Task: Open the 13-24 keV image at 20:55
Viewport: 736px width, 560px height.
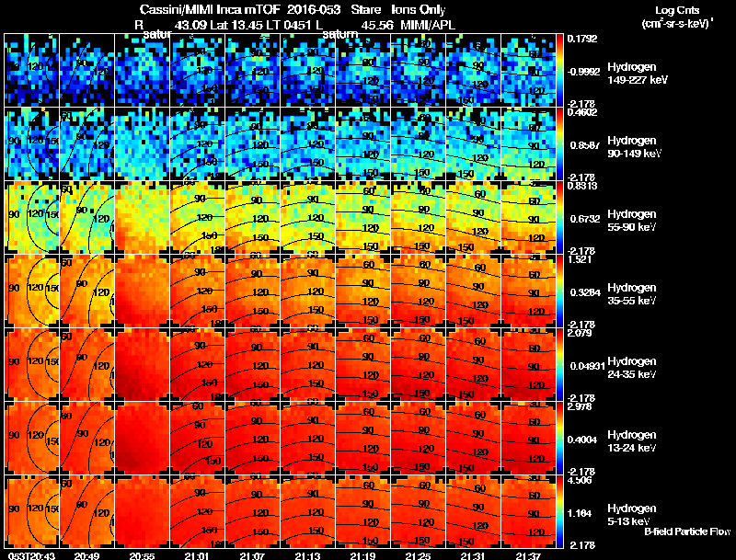Action: coord(142,438)
